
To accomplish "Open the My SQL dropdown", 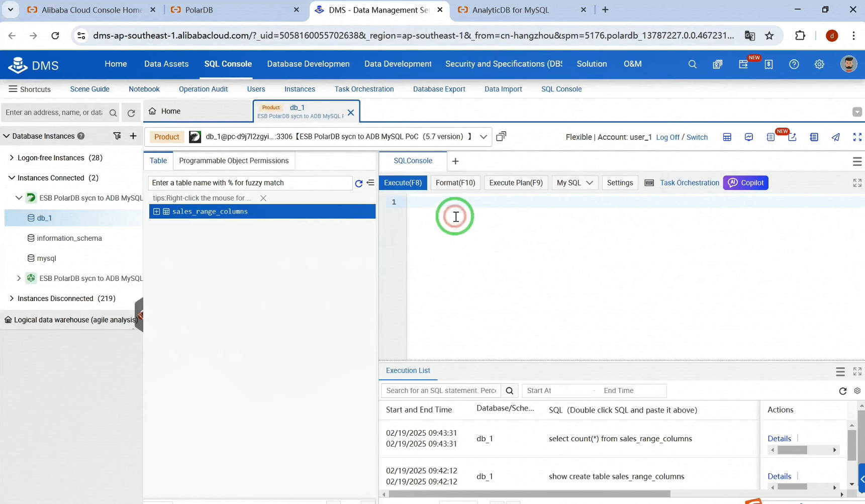I will point(575,183).
